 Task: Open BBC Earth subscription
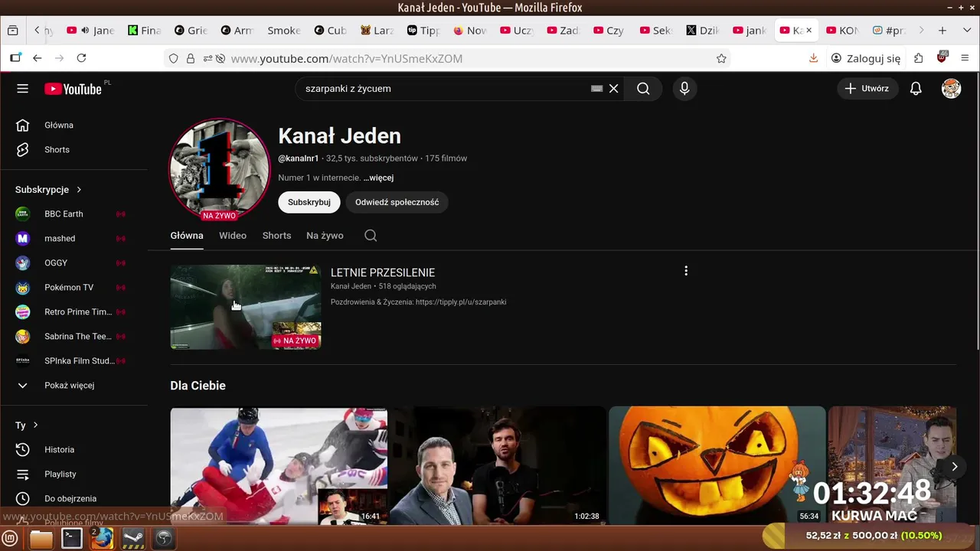click(64, 214)
